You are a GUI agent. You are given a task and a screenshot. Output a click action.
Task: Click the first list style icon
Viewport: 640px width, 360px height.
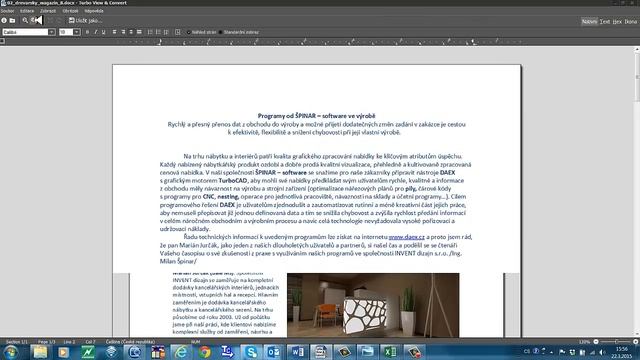pos(150,32)
